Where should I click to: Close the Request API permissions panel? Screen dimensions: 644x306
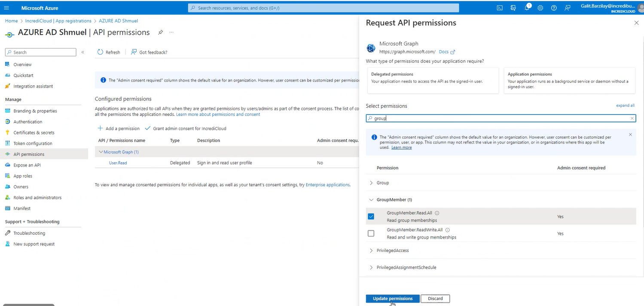click(x=636, y=23)
